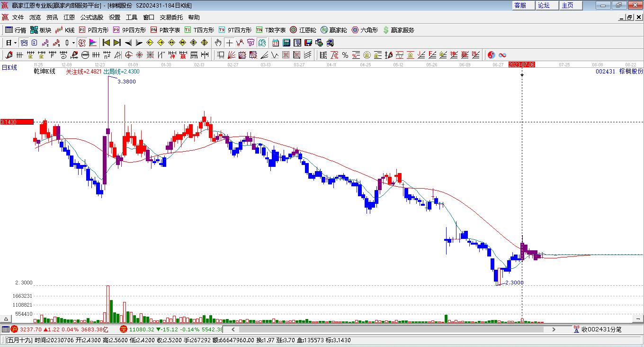Screen dimensions: 644x347
Task: Open the T数字表 tool
Action: tap(271, 30)
